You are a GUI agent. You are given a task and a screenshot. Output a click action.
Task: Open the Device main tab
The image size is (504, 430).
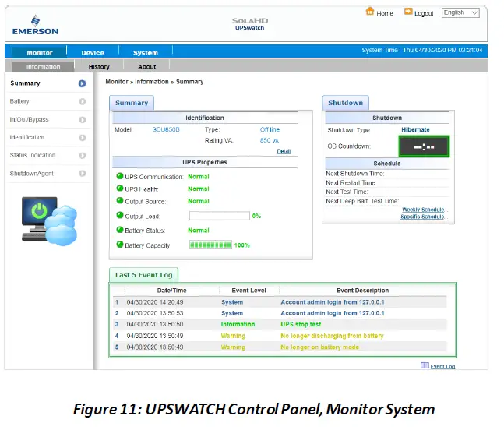93,53
